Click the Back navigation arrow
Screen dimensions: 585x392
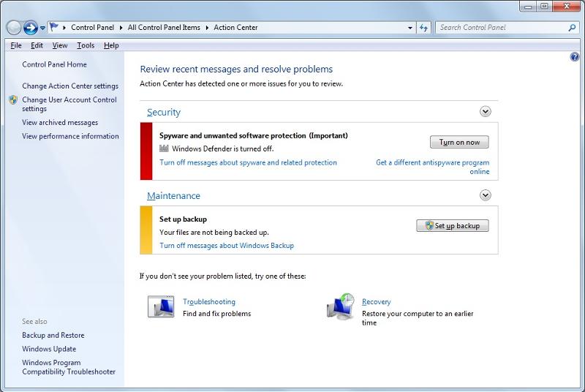point(14,27)
